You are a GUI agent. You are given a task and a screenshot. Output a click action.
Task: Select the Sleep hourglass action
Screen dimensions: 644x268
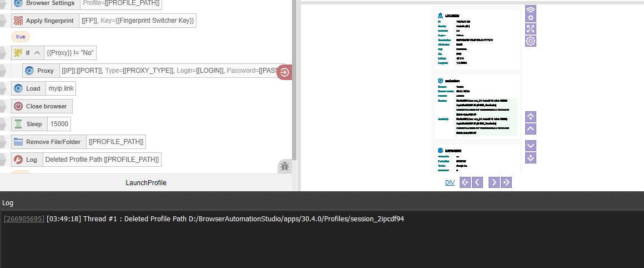pos(29,124)
